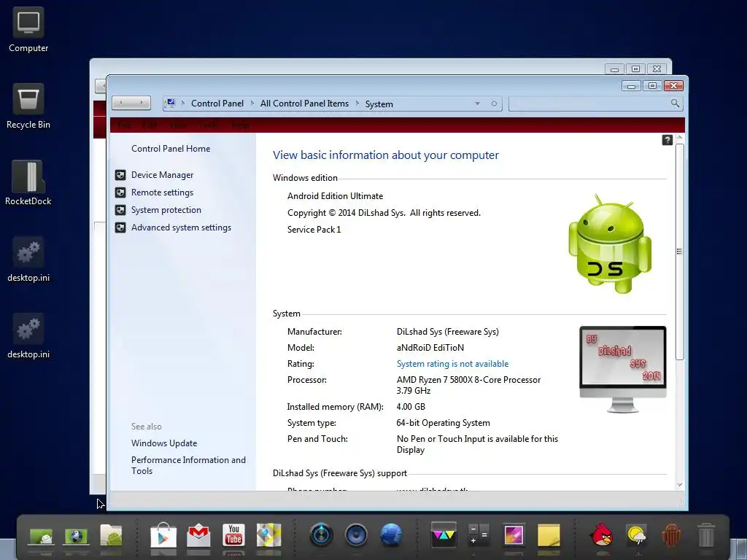Click the scrollbar down arrow
Image resolution: width=747 pixels, height=560 pixels.
tap(679, 485)
